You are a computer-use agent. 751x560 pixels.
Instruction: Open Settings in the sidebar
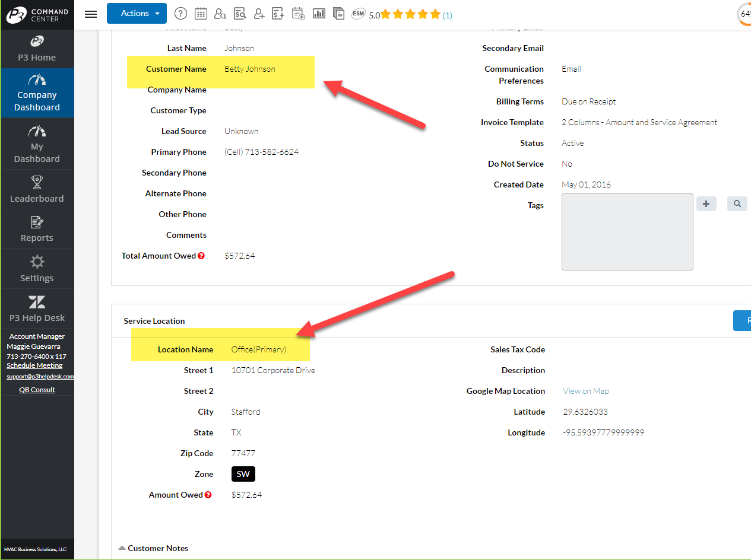point(37,269)
